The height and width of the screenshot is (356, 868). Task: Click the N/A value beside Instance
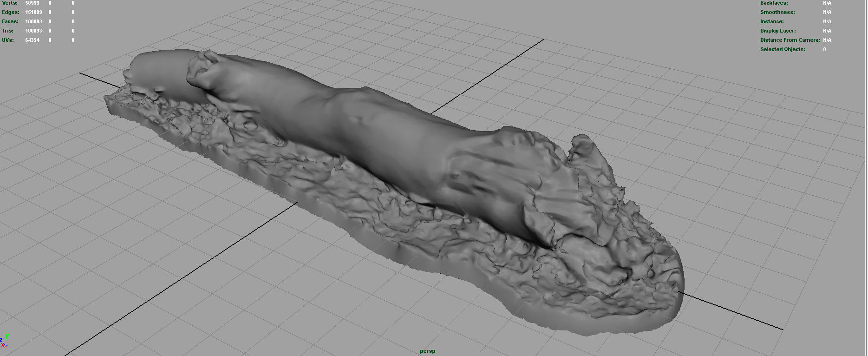tap(827, 21)
